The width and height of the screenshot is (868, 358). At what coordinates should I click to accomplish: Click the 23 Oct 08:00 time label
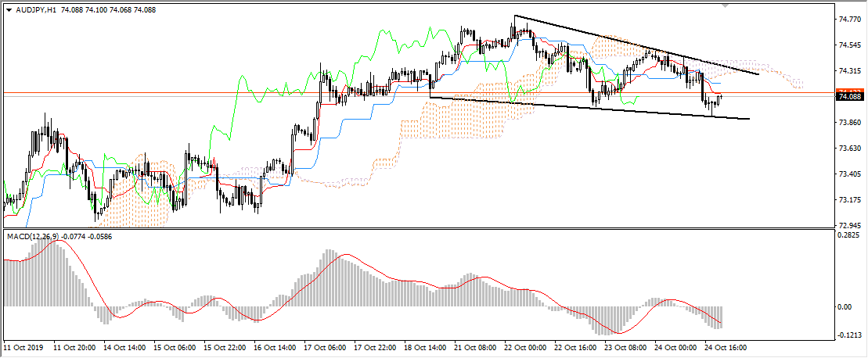(x=625, y=348)
